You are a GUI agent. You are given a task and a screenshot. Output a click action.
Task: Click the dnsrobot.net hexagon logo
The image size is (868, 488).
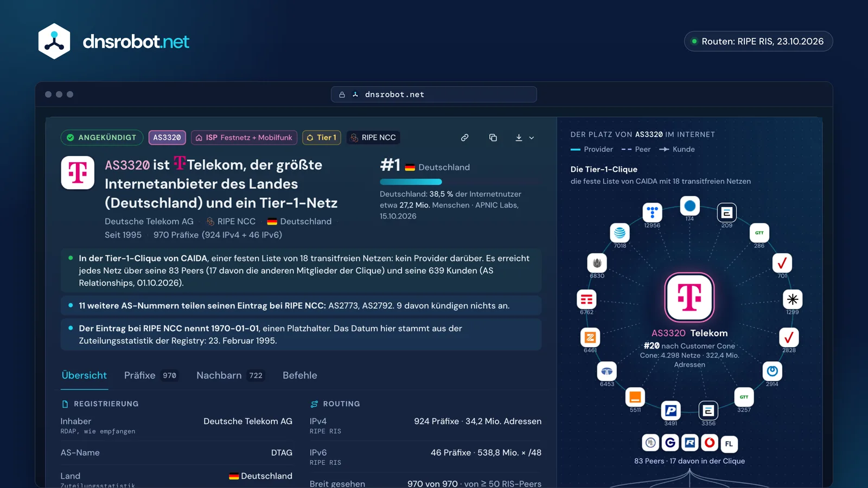point(54,41)
